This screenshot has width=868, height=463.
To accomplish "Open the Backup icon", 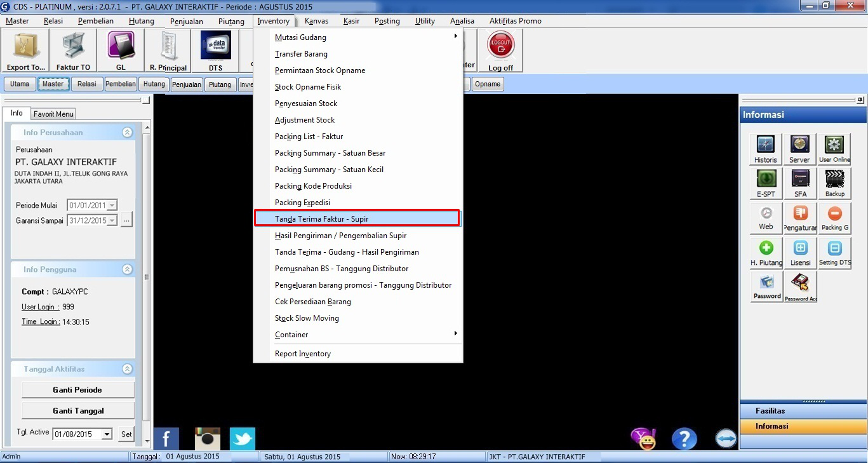I will (834, 183).
